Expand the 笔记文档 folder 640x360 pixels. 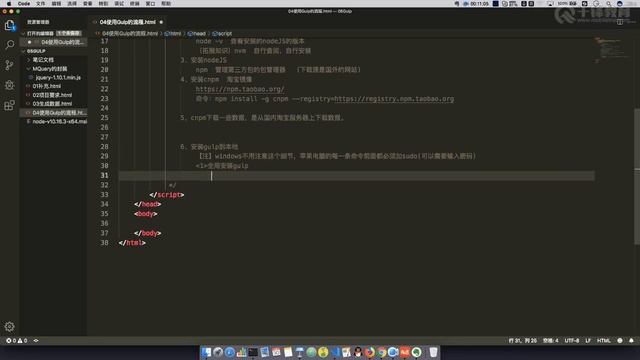tap(53, 60)
